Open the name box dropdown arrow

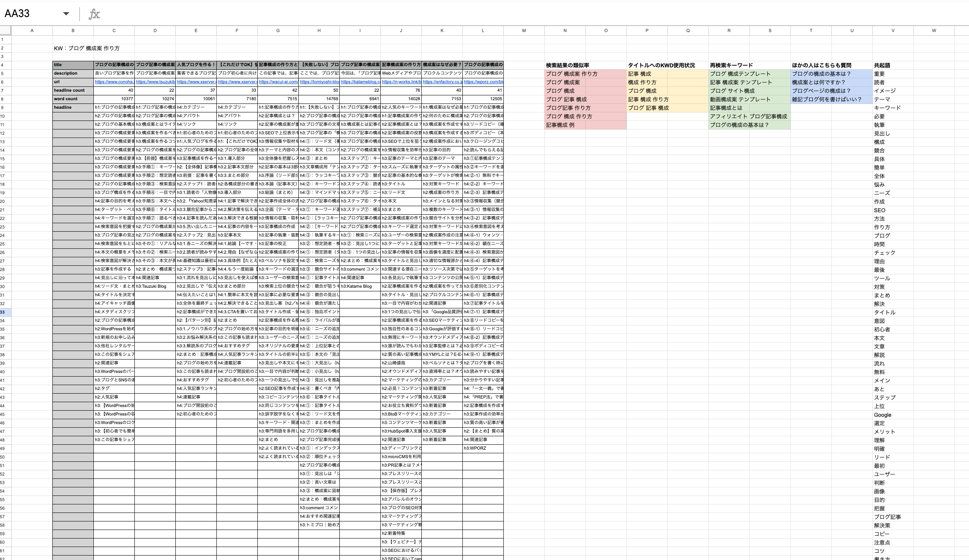66,14
